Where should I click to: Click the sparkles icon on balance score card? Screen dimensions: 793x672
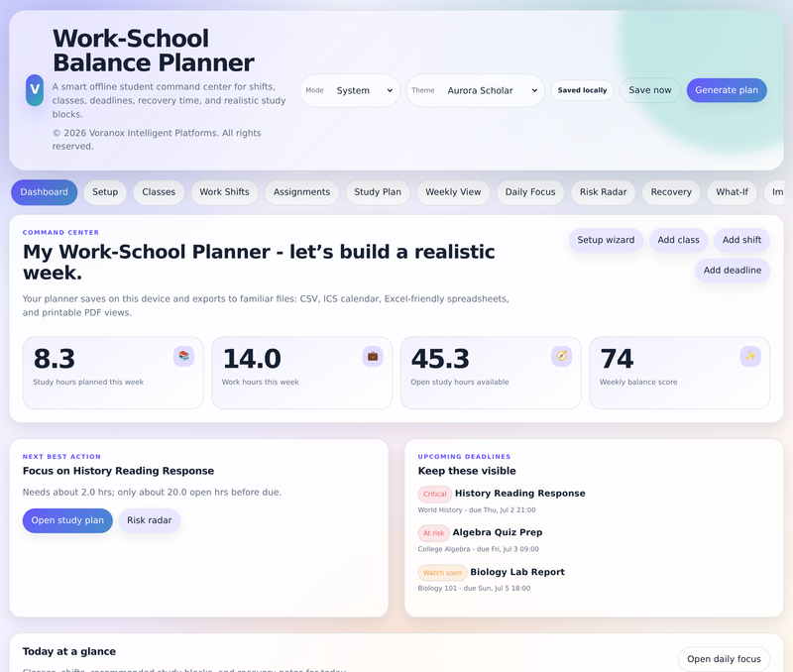tap(750, 356)
